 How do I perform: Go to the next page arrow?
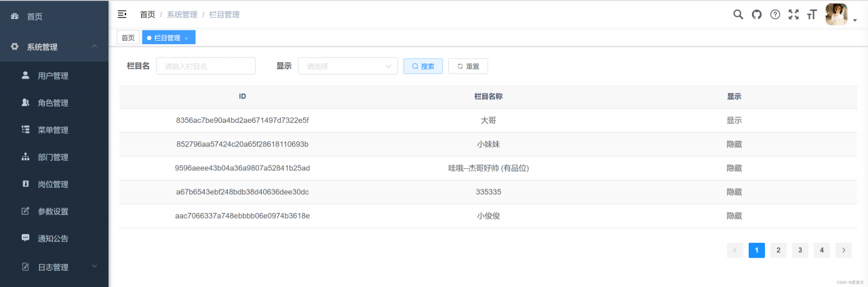(x=844, y=250)
